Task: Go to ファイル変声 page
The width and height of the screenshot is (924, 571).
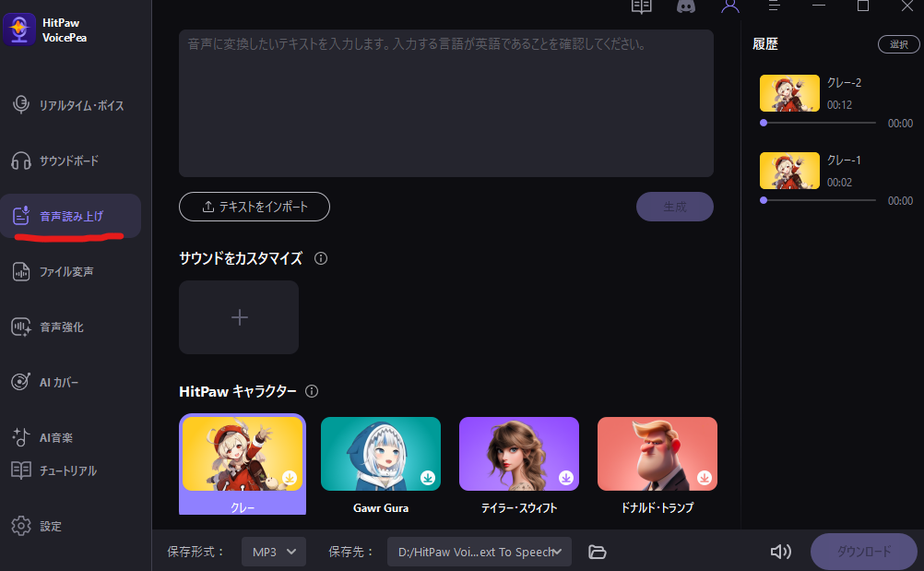Action: coord(71,271)
